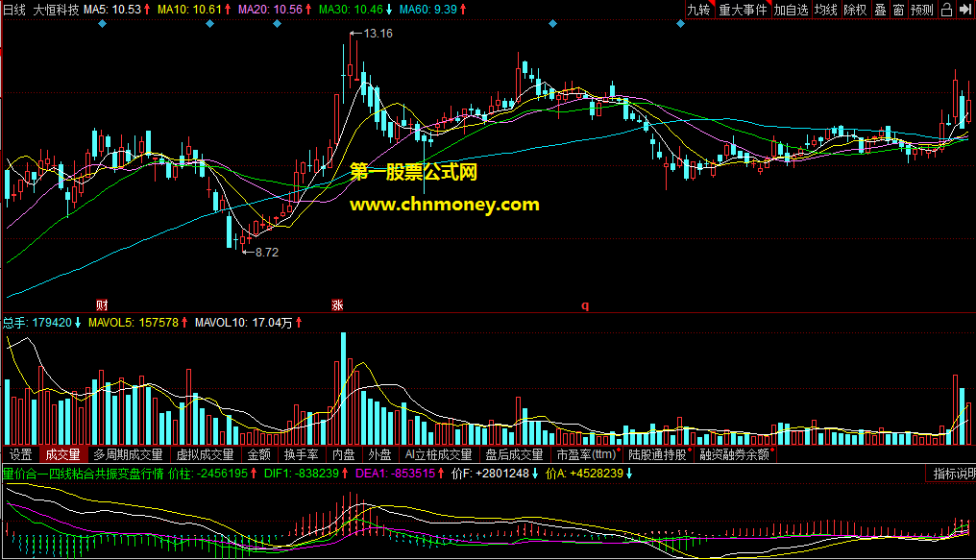Switch to 虚拟成交量 tab
This screenshot has height=560, width=976.
(x=206, y=455)
